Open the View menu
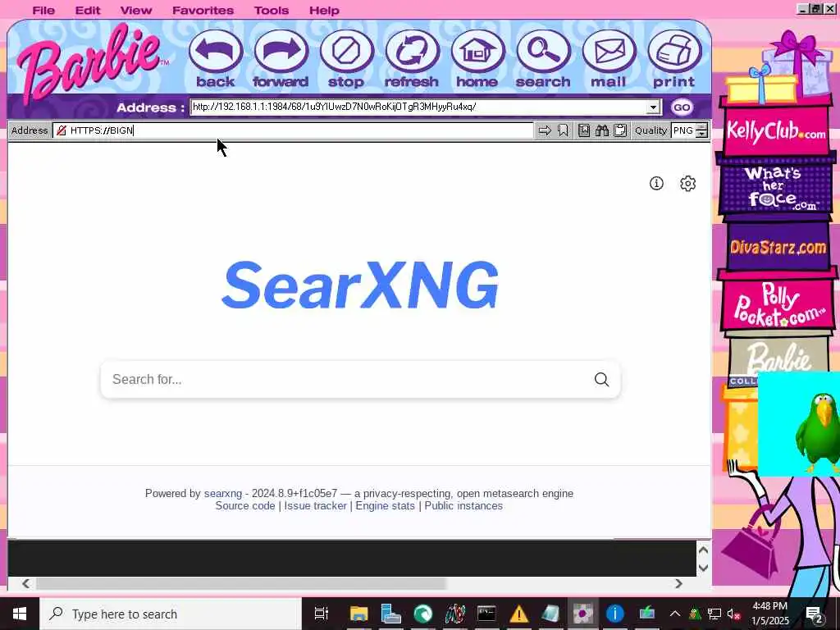Screen dimensions: 840x630 click(136, 10)
